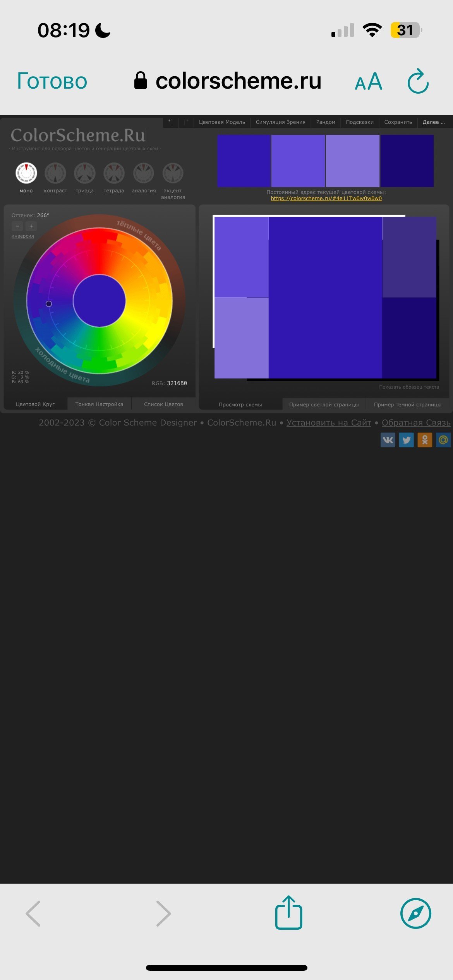
Task: Open the Симуляция Зрения menu
Action: coord(280,122)
